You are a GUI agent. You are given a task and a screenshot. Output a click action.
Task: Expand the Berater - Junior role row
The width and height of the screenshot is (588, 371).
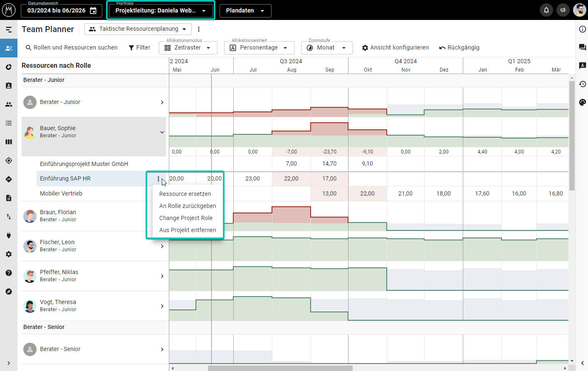pos(162,102)
